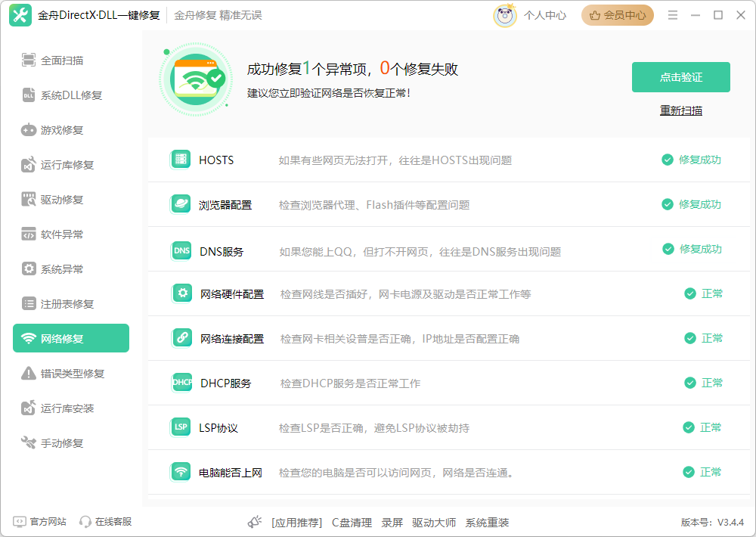Open 在线客服 support link
Image resolution: width=756 pixels, height=537 pixels.
[x=106, y=522]
